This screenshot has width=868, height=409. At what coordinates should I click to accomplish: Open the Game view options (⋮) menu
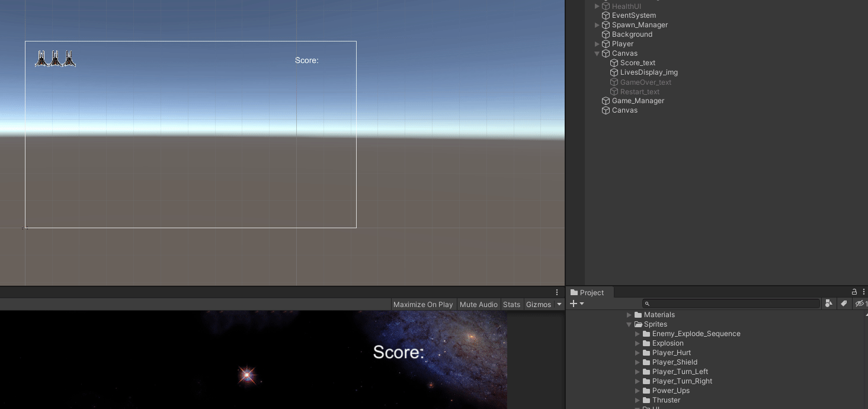tap(556, 292)
